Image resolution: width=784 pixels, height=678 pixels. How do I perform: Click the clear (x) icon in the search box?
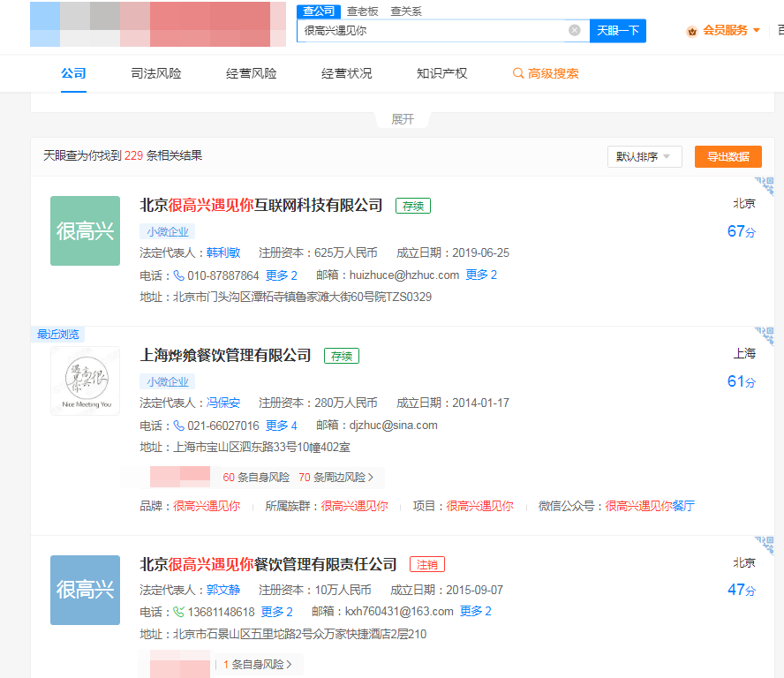tap(577, 29)
